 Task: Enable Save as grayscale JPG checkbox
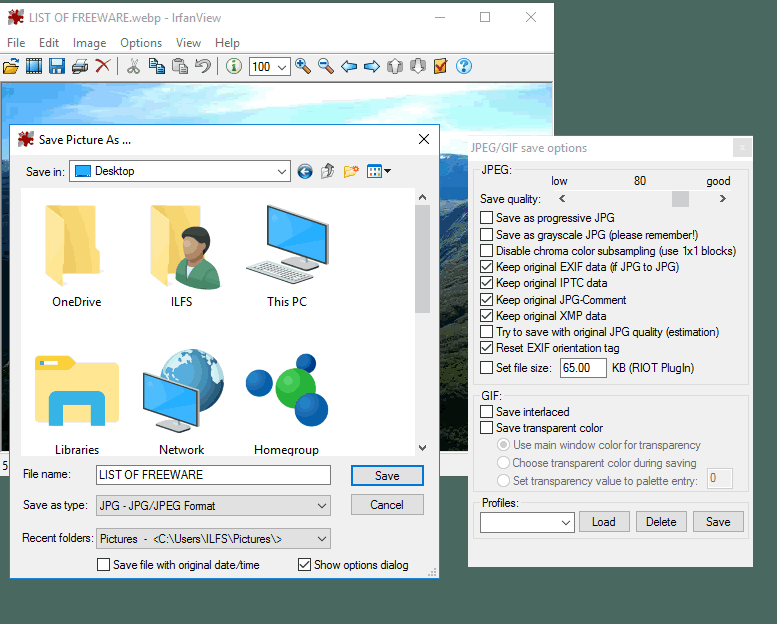pyautogui.click(x=487, y=234)
